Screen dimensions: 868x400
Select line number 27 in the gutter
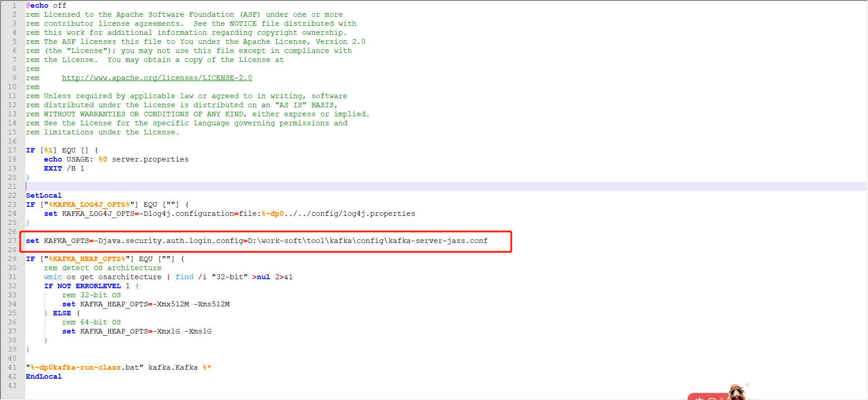pos(12,241)
